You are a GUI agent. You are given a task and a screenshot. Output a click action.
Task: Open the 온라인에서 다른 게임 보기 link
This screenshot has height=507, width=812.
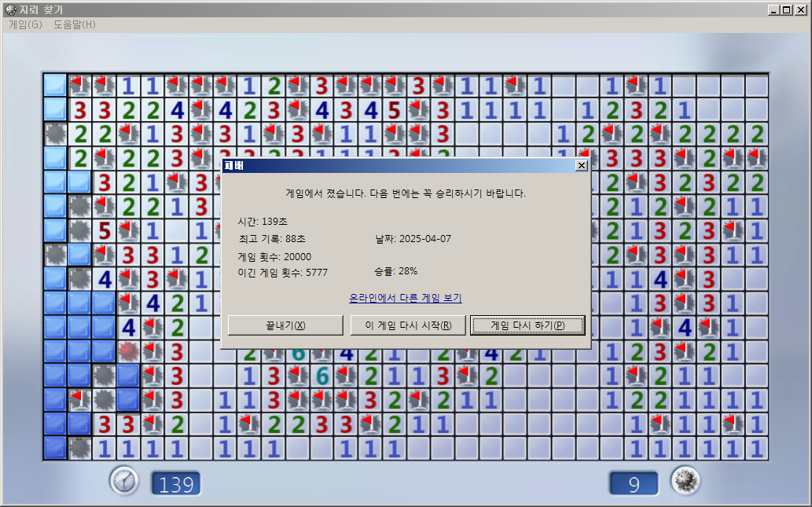405,298
